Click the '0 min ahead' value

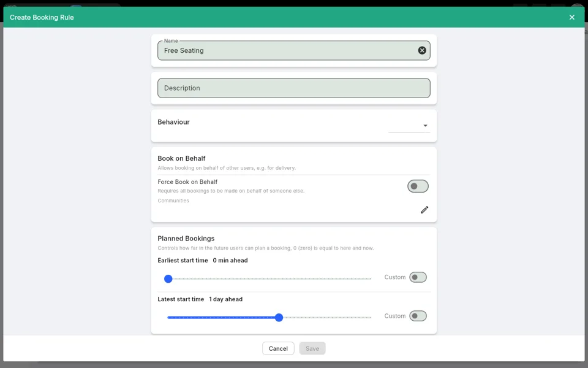point(230,260)
